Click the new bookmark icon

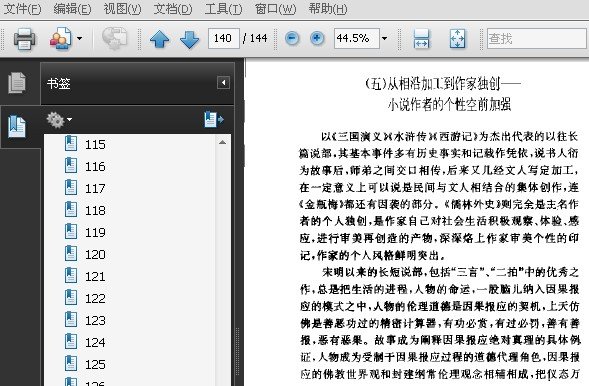coord(214,119)
